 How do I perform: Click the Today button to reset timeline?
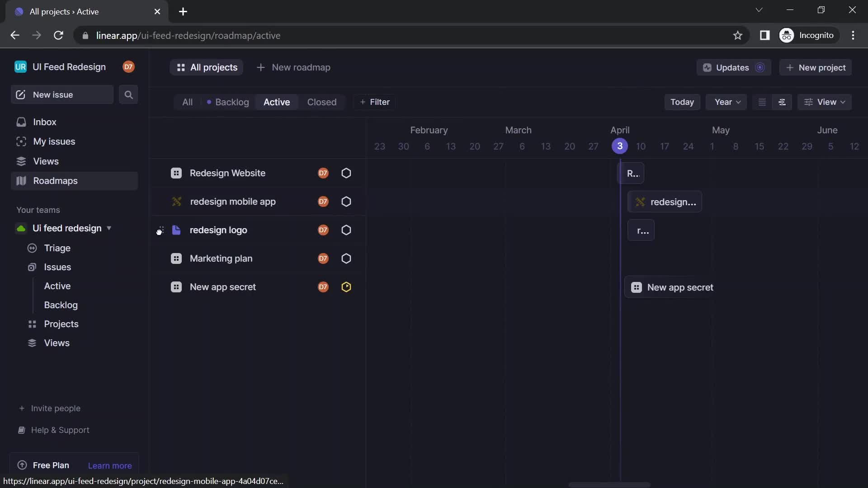[681, 101]
